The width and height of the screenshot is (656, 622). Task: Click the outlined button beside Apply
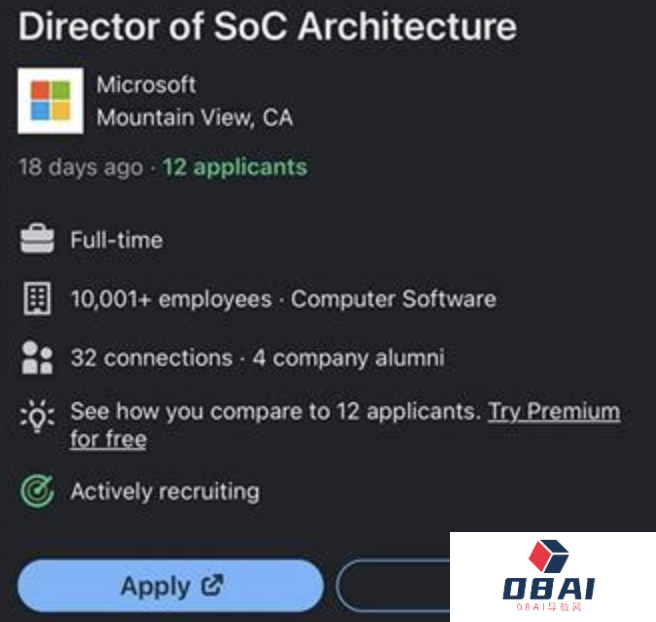(x=393, y=586)
